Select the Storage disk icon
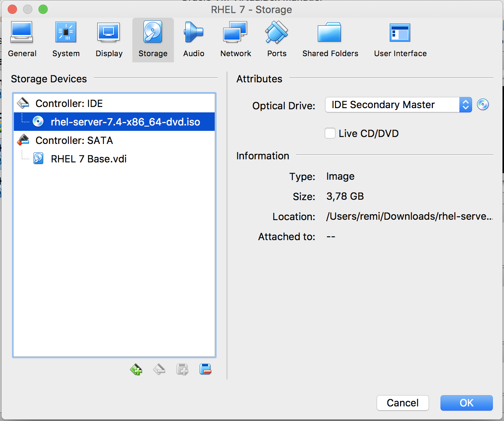The image size is (504, 421). 153,32
